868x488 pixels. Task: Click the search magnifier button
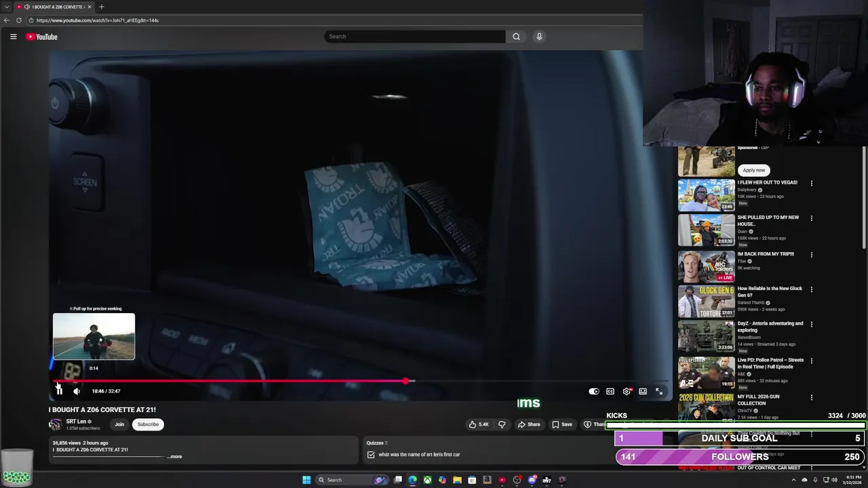(x=516, y=37)
